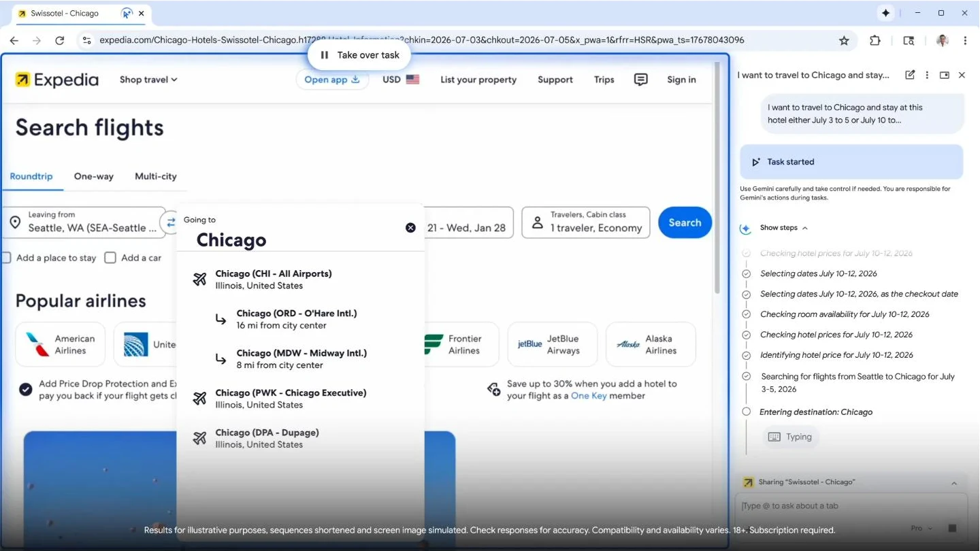This screenshot has height=551, width=980.
Task: Select the JetBlue Airways card
Action: [x=553, y=344]
